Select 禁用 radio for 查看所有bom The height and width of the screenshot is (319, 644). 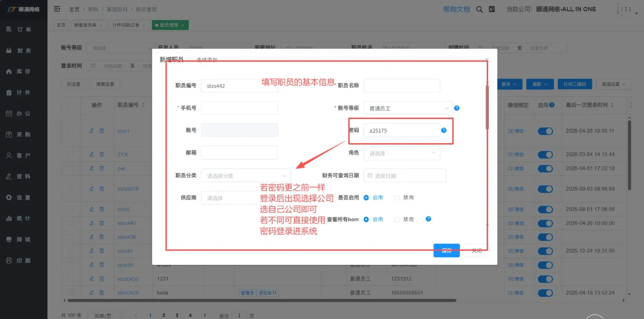[397, 220]
